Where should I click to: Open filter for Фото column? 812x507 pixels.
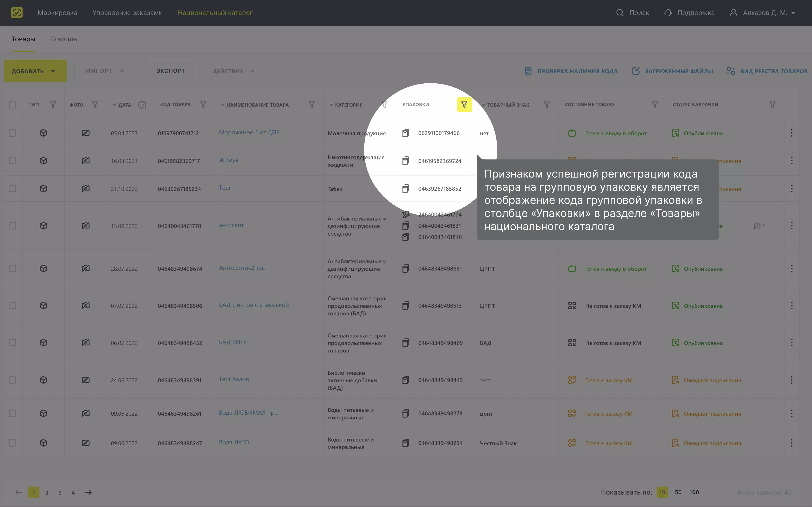[95, 105]
